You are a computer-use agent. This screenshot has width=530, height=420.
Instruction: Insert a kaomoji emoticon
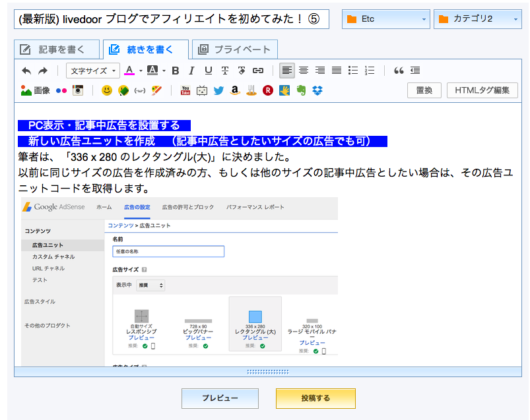[140, 90]
